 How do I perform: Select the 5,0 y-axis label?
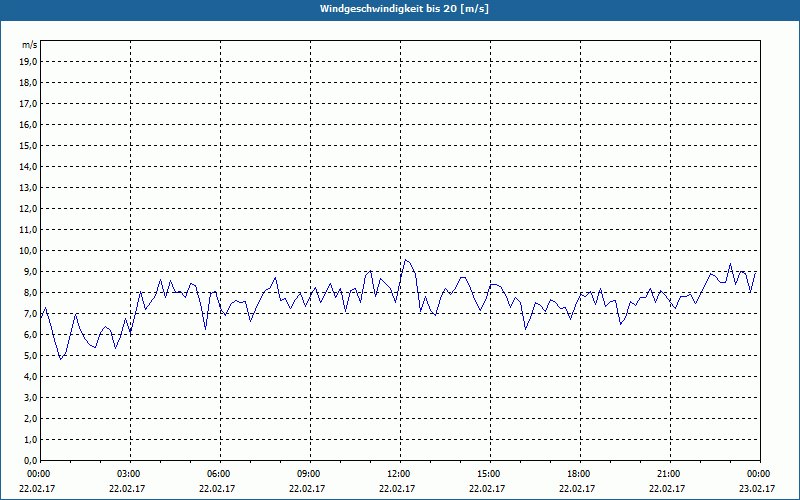click(31, 356)
